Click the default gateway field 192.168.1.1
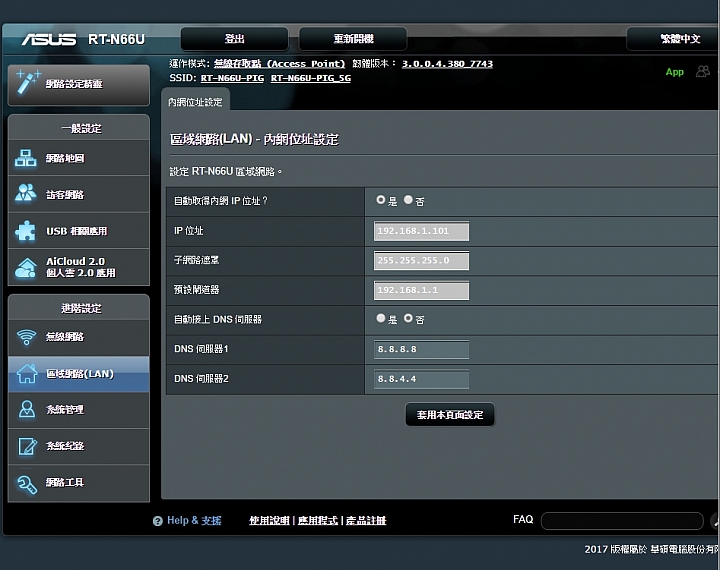Viewport: 720px width, 570px height. click(422, 290)
